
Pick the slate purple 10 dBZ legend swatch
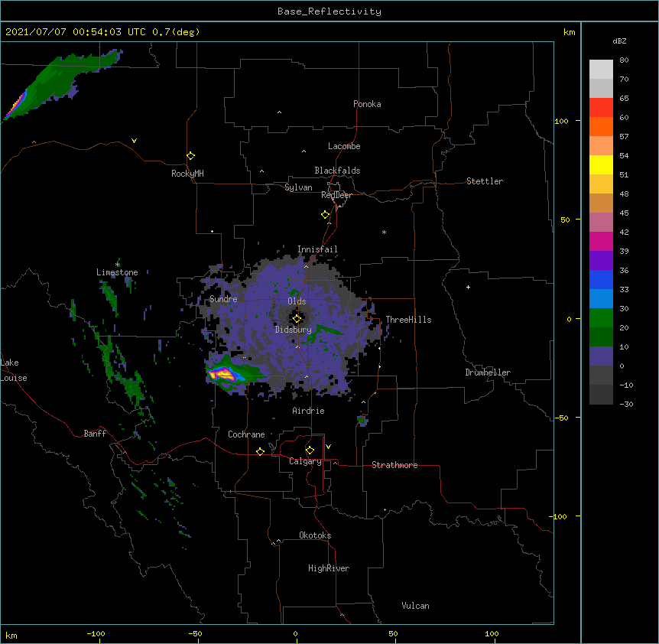pyautogui.click(x=601, y=356)
